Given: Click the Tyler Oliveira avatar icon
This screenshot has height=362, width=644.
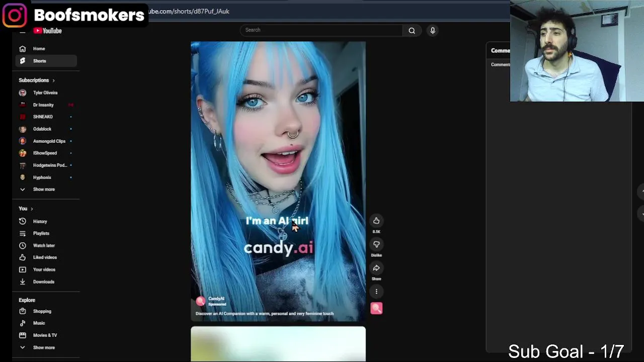Looking at the screenshot, I should point(22,93).
